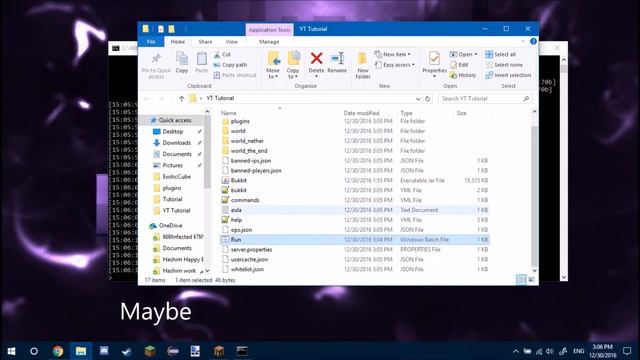Click Edit in the Open group
Image resolution: width=640 pixels, height=360 pixels.
click(x=459, y=65)
